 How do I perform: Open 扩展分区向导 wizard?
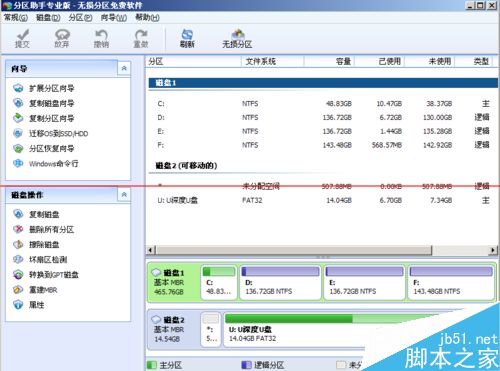click(x=43, y=88)
